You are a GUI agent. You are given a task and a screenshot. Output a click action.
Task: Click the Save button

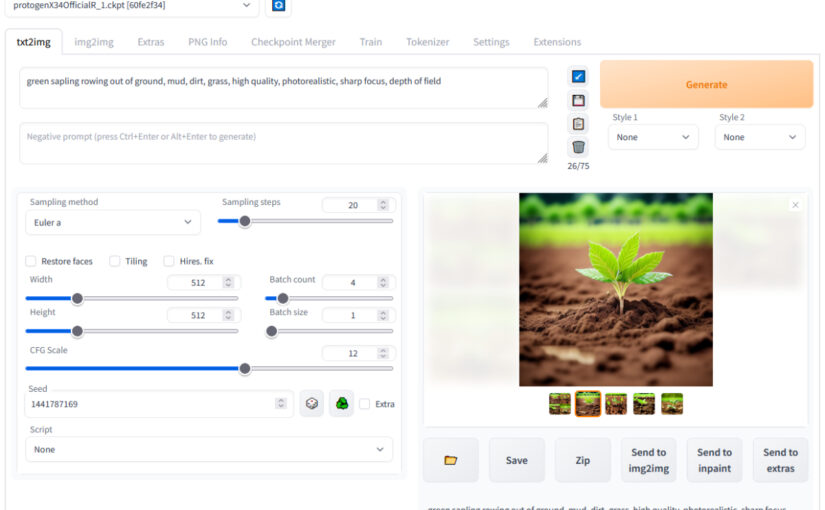point(517,460)
